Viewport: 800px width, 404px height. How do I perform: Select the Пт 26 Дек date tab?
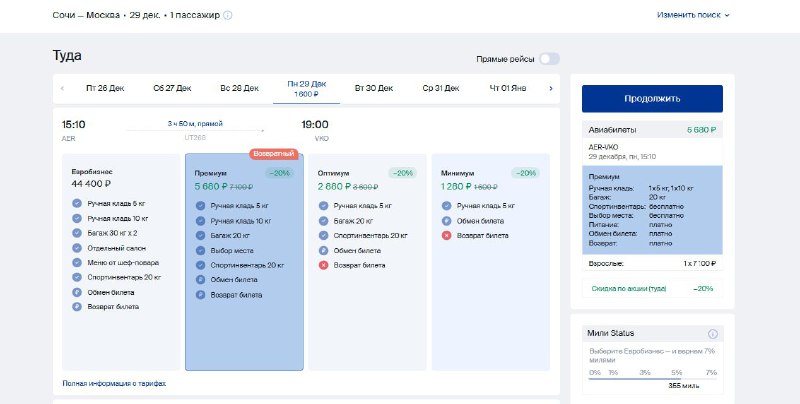point(105,88)
